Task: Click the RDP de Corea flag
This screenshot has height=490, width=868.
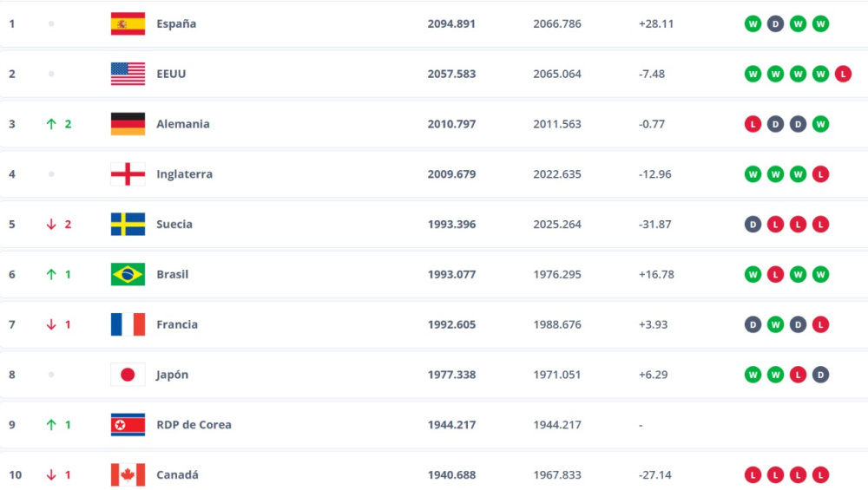Action: pyautogui.click(x=128, y=425)
